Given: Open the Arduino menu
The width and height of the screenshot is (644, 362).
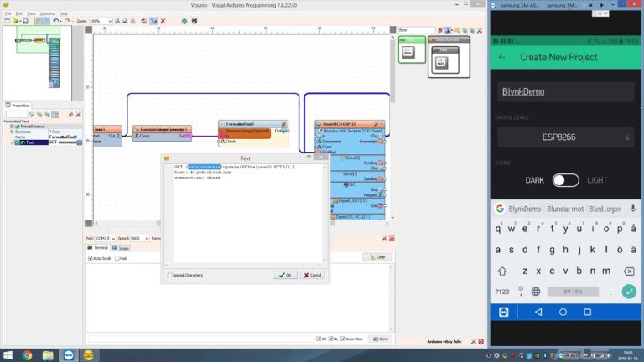Looking at the screenshot, I should click(x=47, y=13).
